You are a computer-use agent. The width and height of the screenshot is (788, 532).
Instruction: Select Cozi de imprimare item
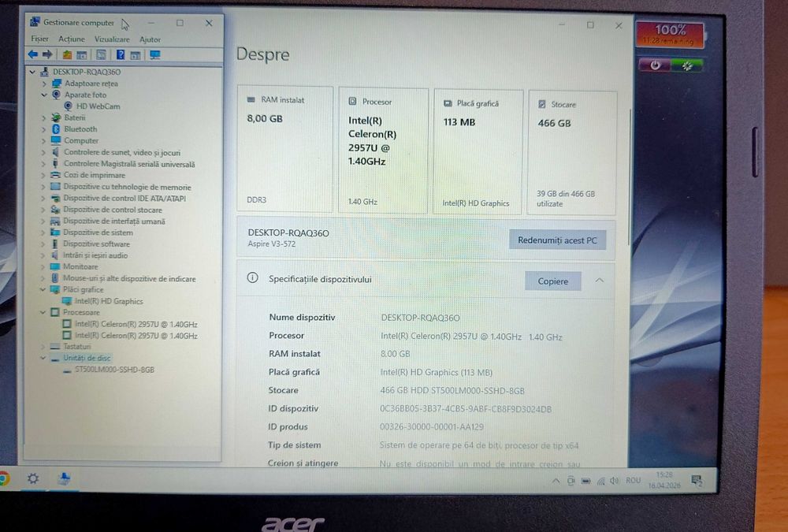(95, 175)
